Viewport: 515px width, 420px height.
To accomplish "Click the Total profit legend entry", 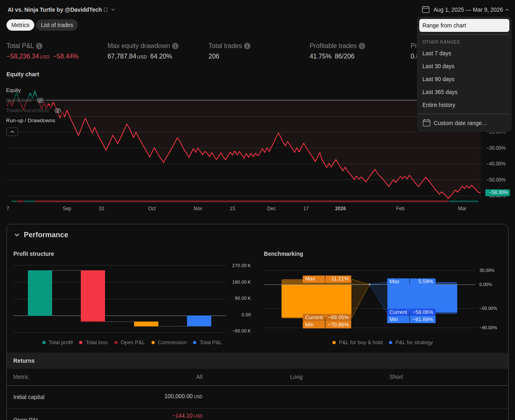I will (x=58, y=343).
